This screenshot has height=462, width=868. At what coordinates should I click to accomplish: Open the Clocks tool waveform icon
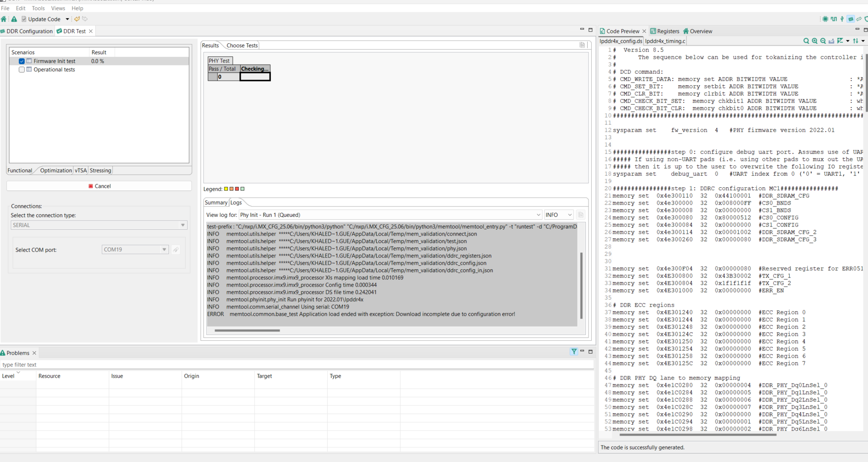coord(834,19)
